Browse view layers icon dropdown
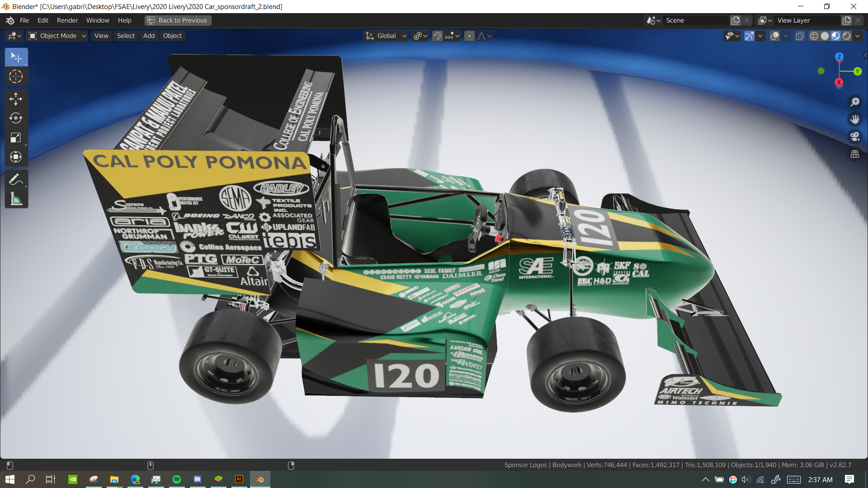Viewport: 868px width, 488px height. point(765,20)
